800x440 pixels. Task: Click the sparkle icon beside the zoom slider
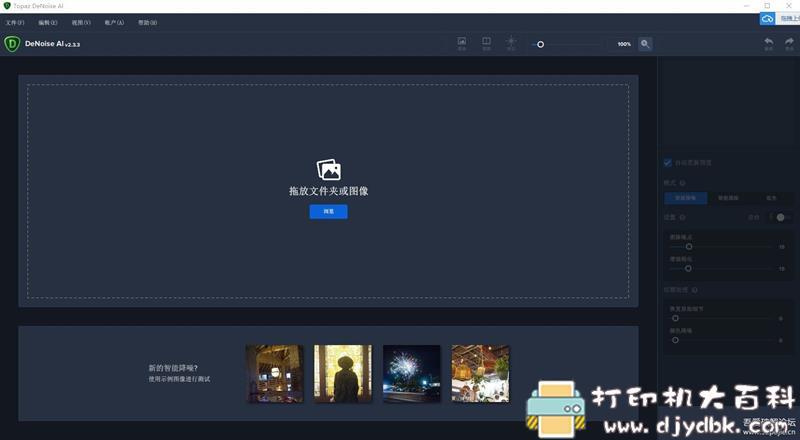click(x=511, y=43)
